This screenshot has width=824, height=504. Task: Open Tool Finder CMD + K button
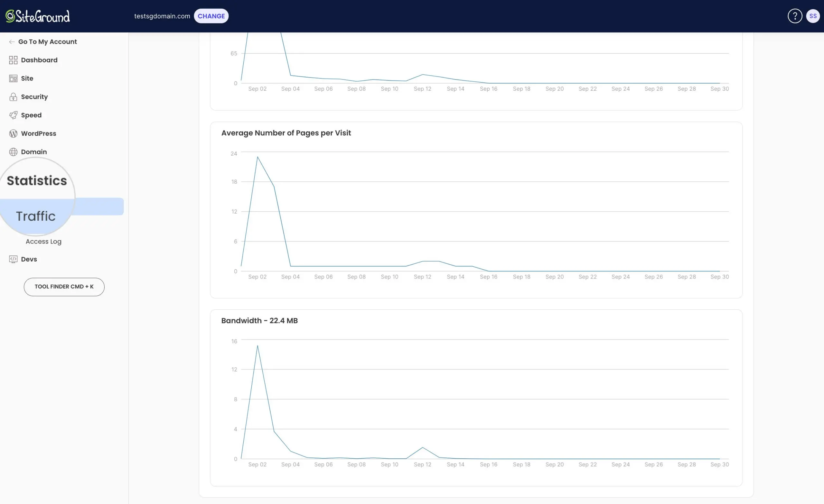[64, 287]
